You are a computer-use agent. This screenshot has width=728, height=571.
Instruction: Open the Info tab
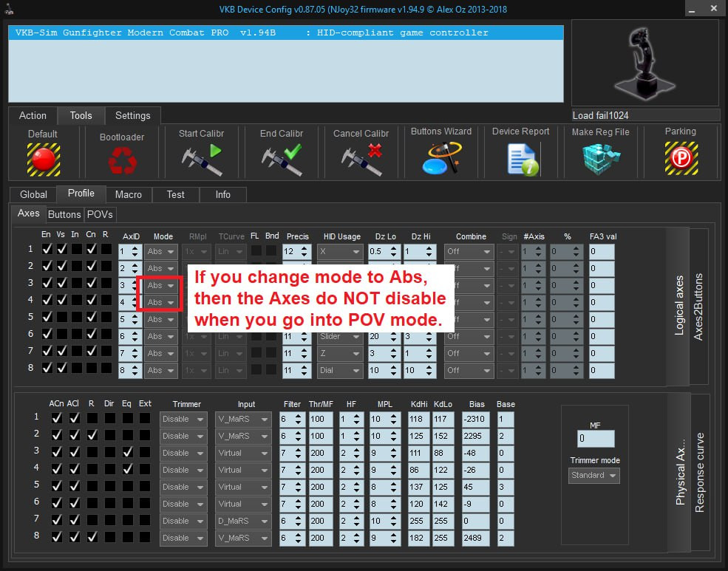tap(223, 194)
